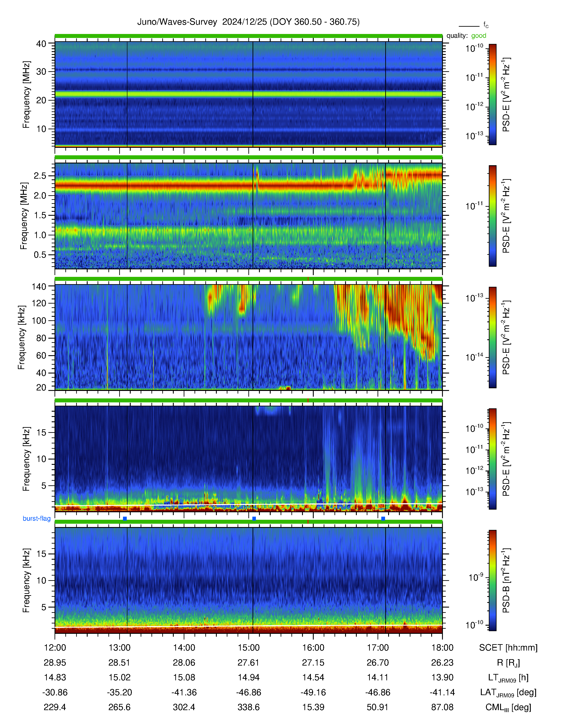Click the blue burst-flag label

[37, 518]
